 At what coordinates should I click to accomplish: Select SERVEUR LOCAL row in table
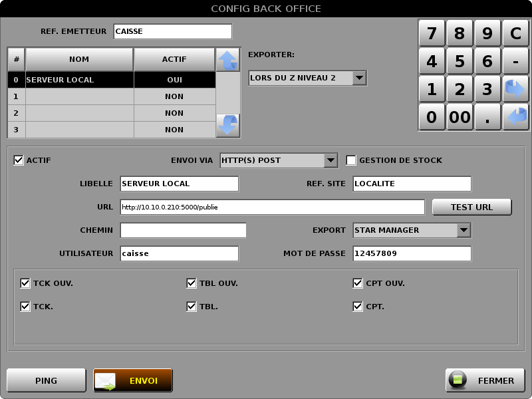(x=112, y=80)
